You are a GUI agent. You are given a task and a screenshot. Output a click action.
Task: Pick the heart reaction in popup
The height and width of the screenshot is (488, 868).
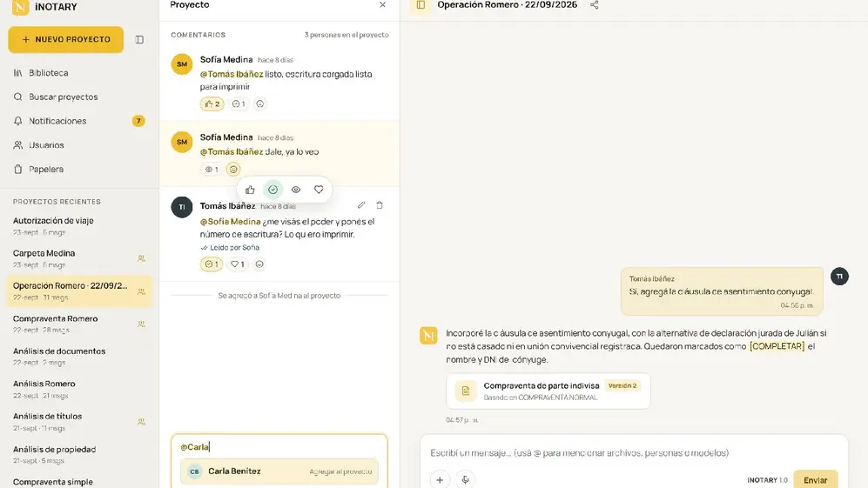(319, 190)
